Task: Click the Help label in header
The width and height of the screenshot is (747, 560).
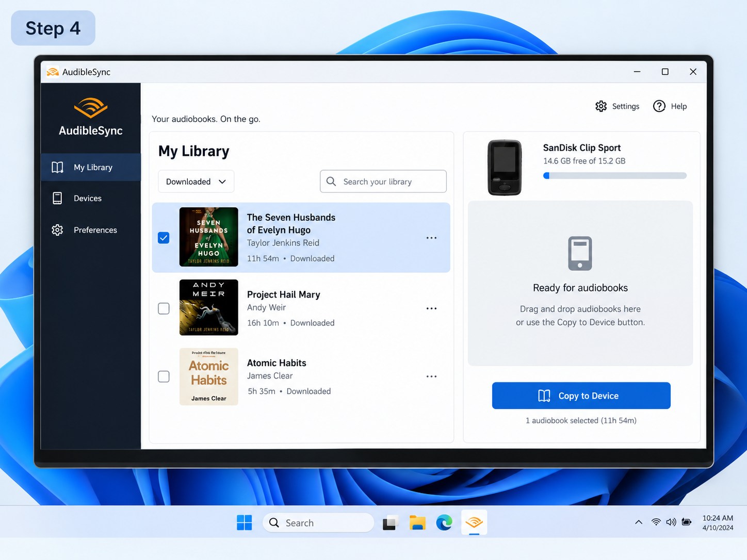Action: pos(679,106)
